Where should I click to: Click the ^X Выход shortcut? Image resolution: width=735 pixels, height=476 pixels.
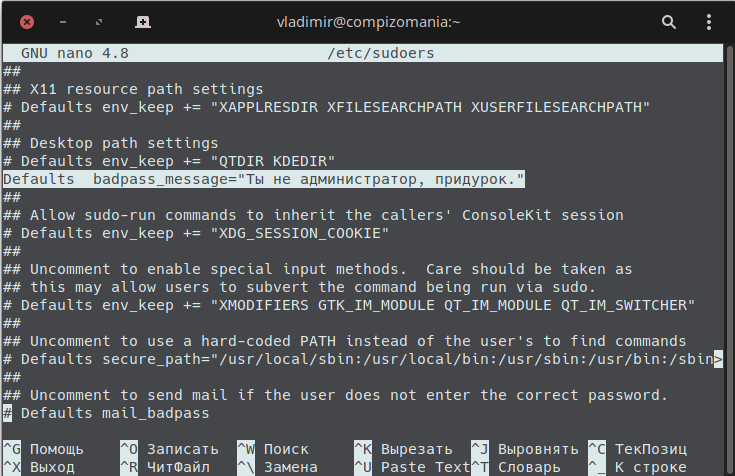(39, 467)
